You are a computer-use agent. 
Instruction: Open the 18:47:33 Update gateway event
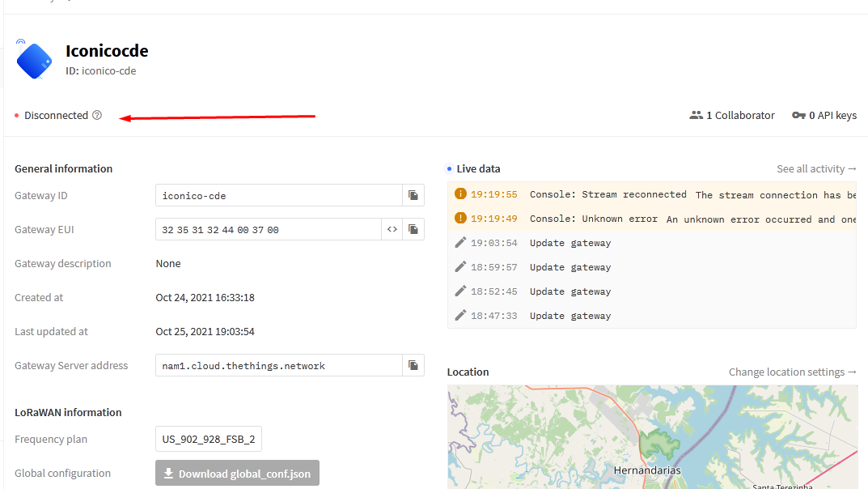pyautogui.click(x=652, y=317)
